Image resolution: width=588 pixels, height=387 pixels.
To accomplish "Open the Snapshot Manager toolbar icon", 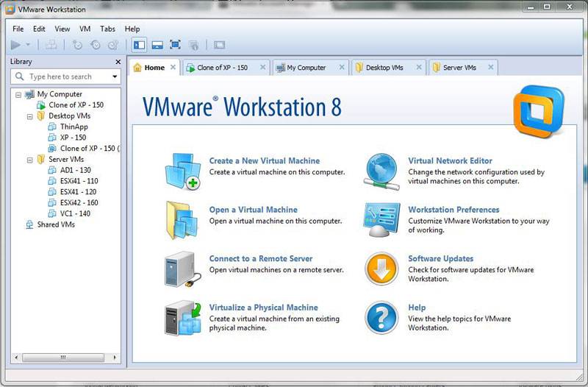I will 114,45.
